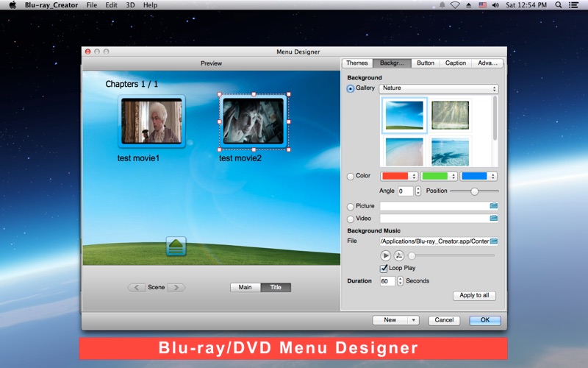Select the palm shadow water thumbnail
Viewport: 588px width, 368px height.
point(450,152)
